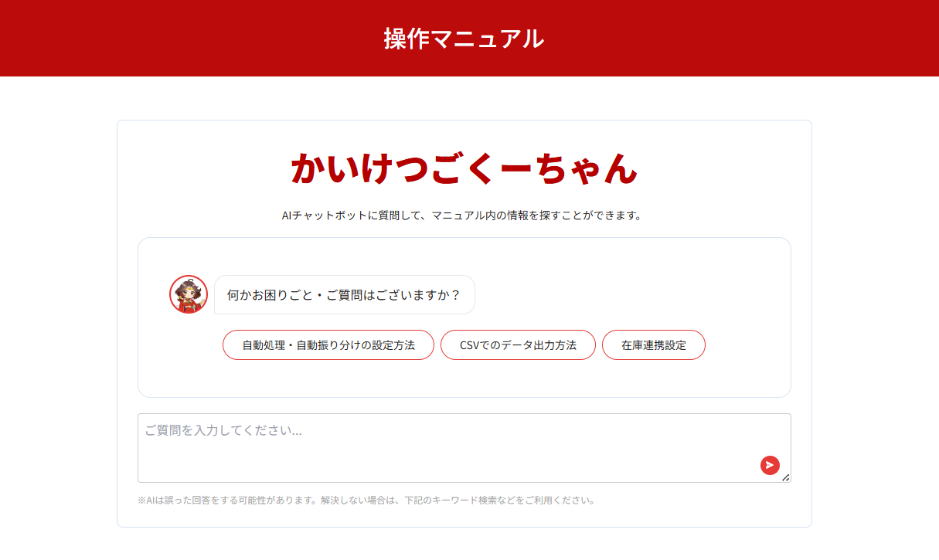The image size is (939, 560).
Task: Click the chatbot character avatar
Action: (x=189, y=294)
